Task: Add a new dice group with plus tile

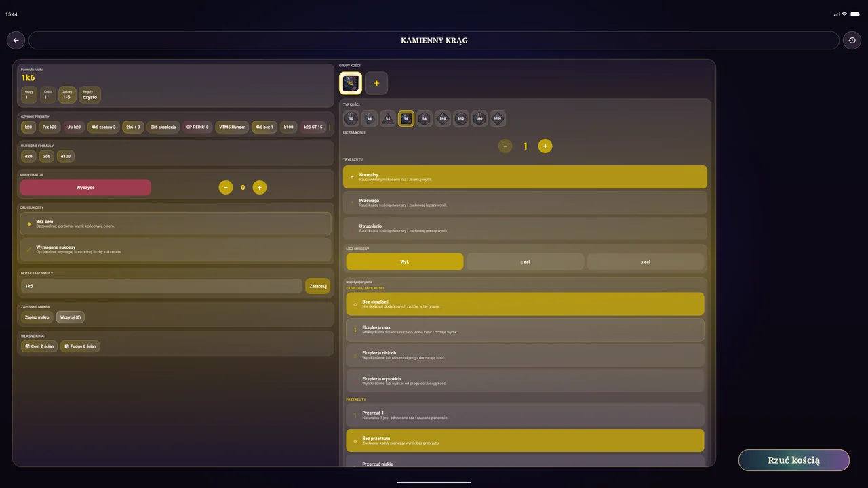Action: 376,83
